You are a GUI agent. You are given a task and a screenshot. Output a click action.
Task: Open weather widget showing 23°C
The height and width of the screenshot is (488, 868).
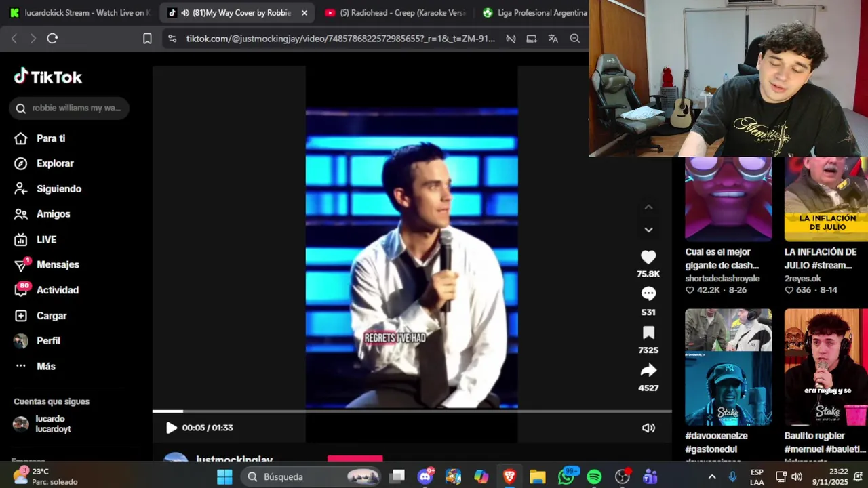46,476
